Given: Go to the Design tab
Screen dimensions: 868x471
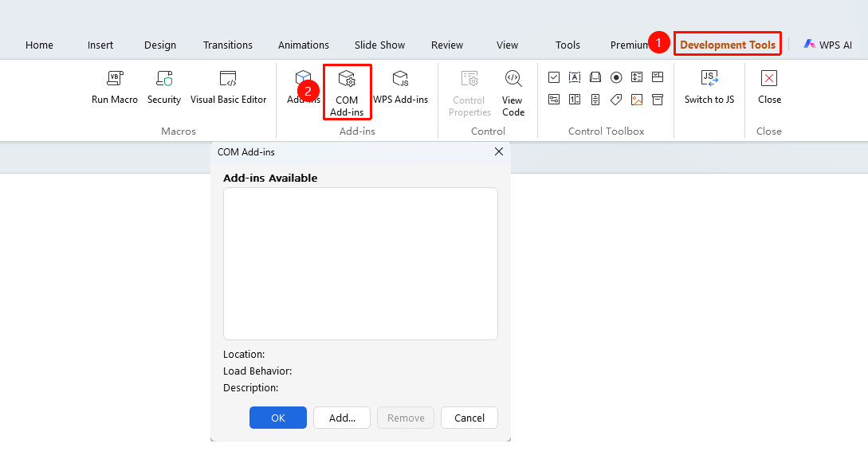Looking at the screenshot, I should pos(160,45).
